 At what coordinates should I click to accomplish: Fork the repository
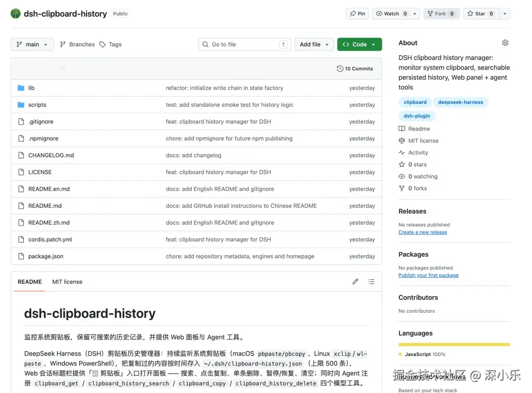pyautogui.click(x=441, y=14)
